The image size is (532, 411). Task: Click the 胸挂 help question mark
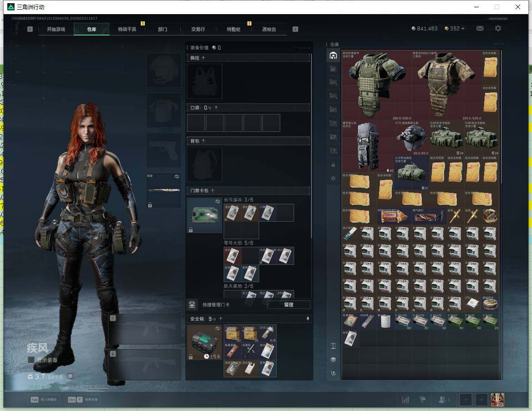pos(203,58)
